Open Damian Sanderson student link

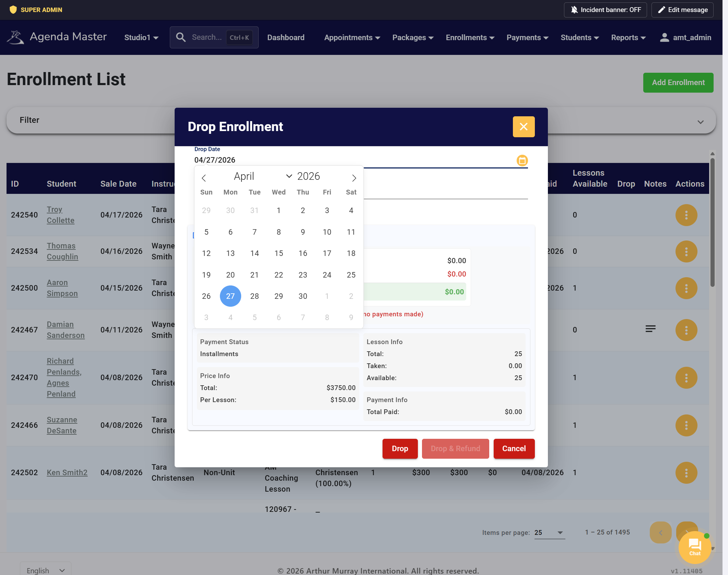[66, 330]
